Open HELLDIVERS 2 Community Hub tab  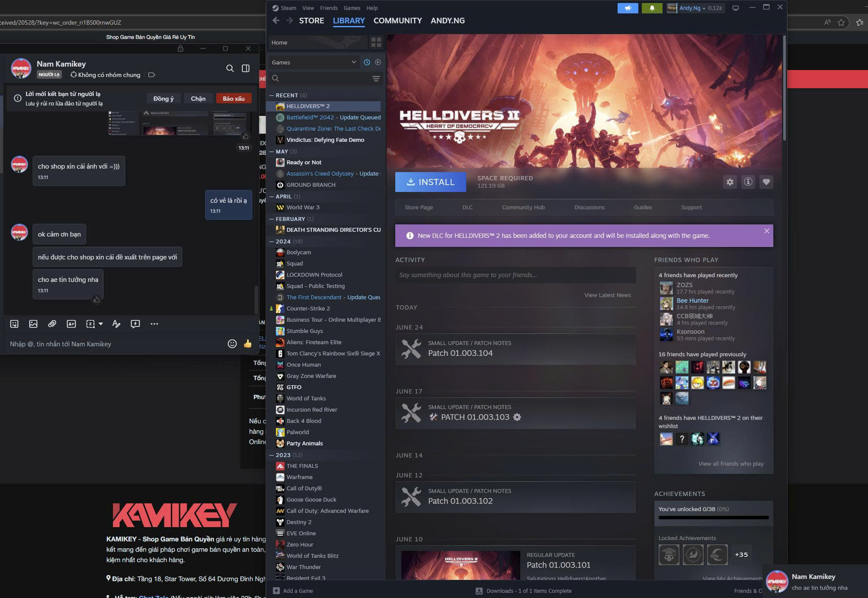523,207
